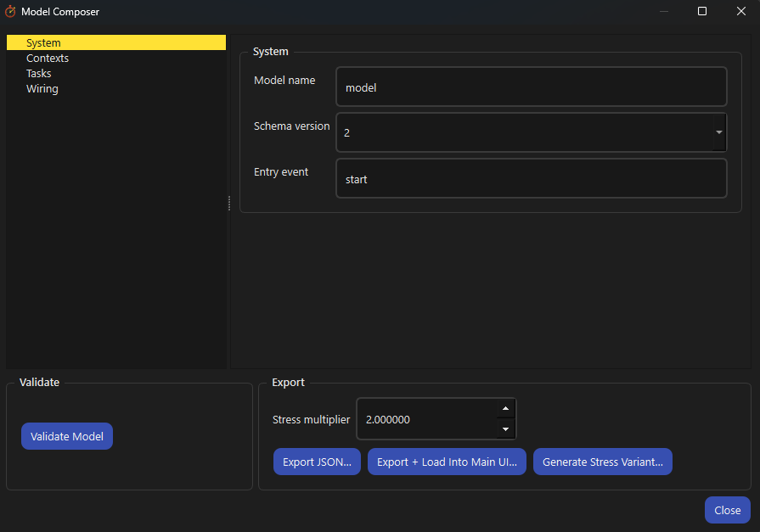Increase Stress multiplier with up arrow
Viewport: 760px width, 532px height.
(505, 408)
